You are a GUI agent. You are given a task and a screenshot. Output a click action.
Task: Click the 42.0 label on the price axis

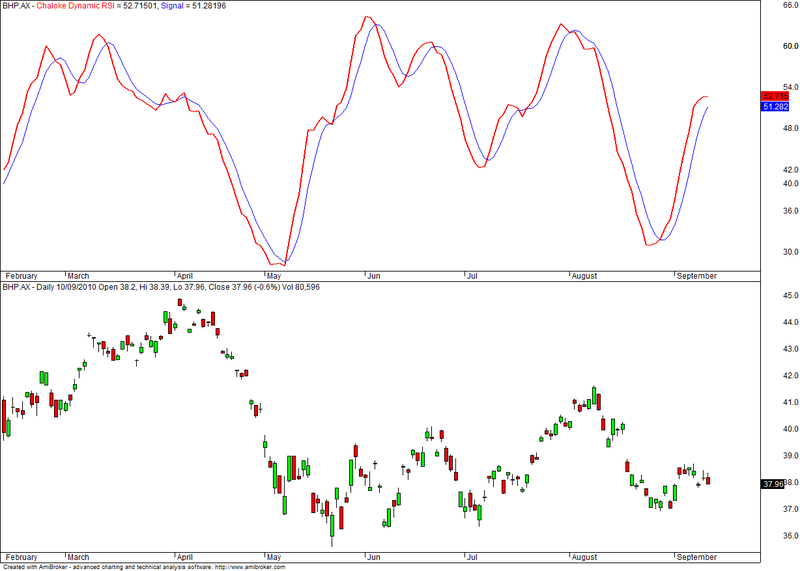pos(790,376)
